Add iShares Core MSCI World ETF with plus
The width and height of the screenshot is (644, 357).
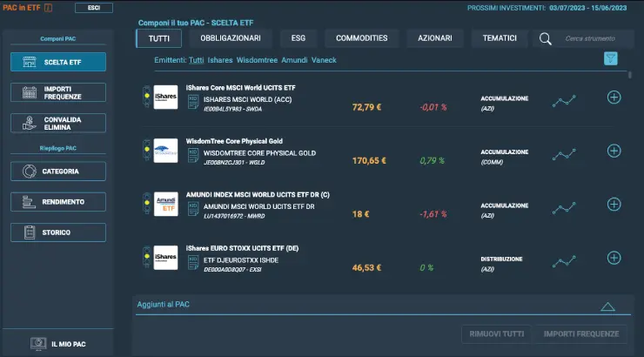coord(614,98)
